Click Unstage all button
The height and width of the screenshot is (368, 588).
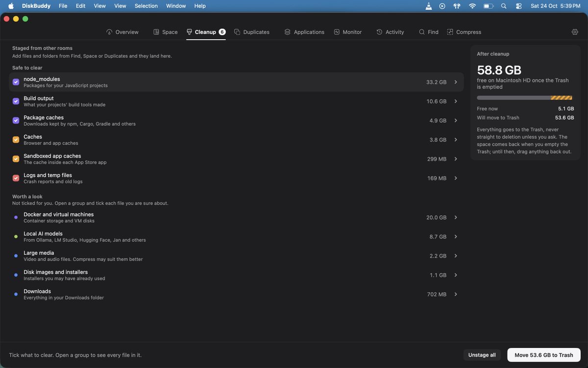click(482, 355)
